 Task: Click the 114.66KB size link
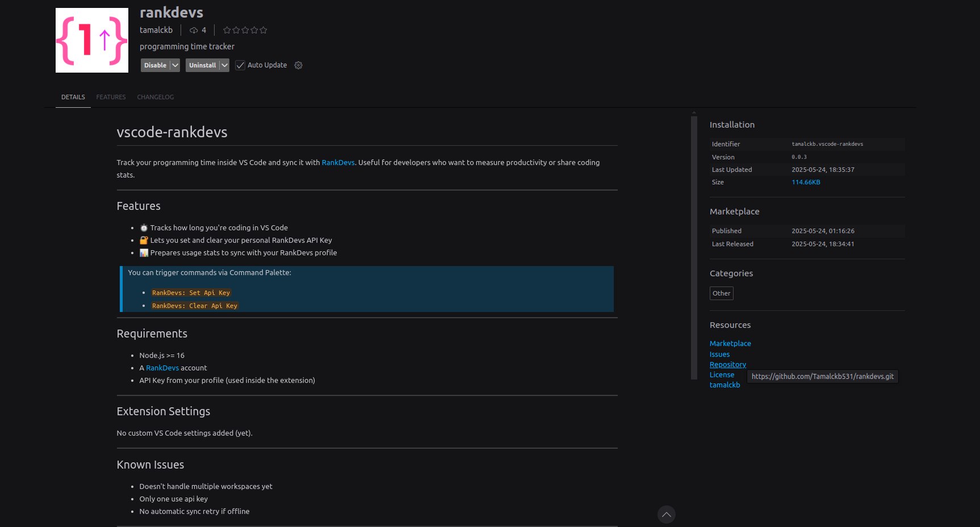pos(806,182)
